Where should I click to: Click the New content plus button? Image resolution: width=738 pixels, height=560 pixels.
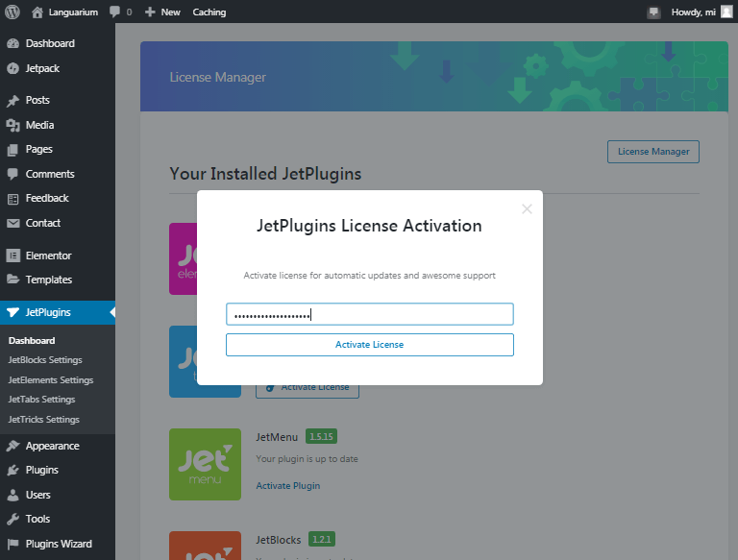point(162,12)
